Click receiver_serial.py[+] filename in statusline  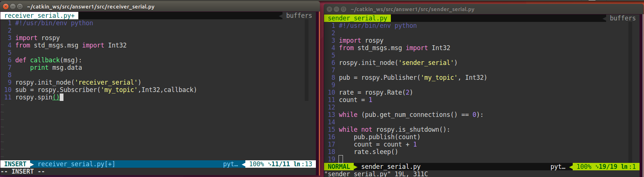point(76,164)
